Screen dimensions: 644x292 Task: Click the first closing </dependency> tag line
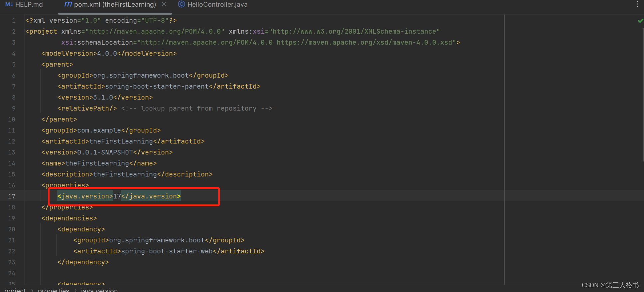coord(83,262)
